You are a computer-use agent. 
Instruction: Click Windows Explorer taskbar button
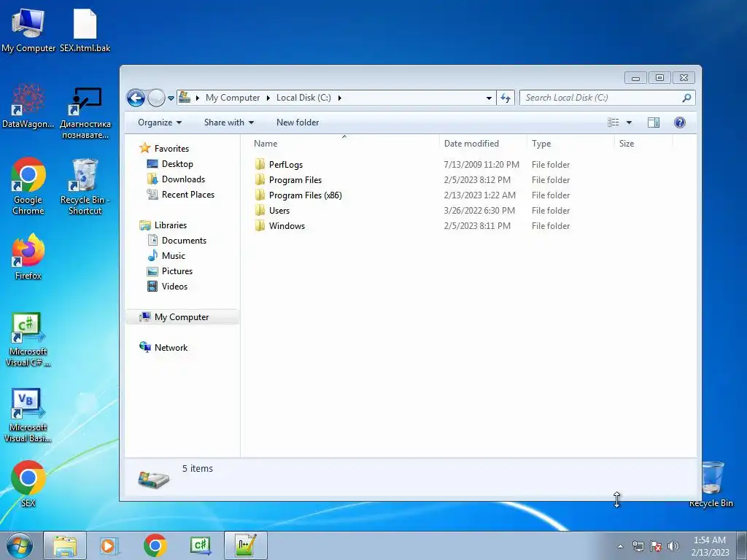65,545
